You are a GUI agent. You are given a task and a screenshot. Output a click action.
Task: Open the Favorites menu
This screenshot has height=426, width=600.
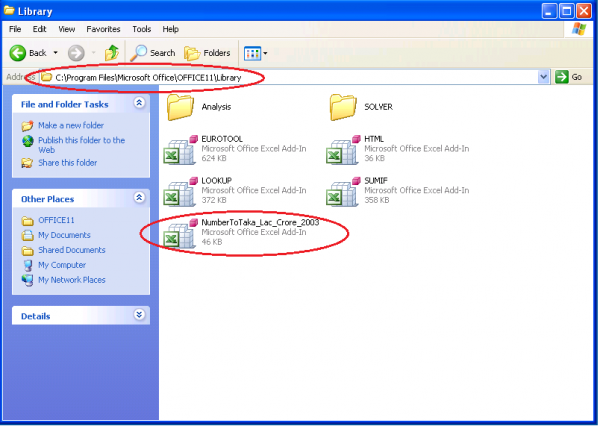[103, 29]
